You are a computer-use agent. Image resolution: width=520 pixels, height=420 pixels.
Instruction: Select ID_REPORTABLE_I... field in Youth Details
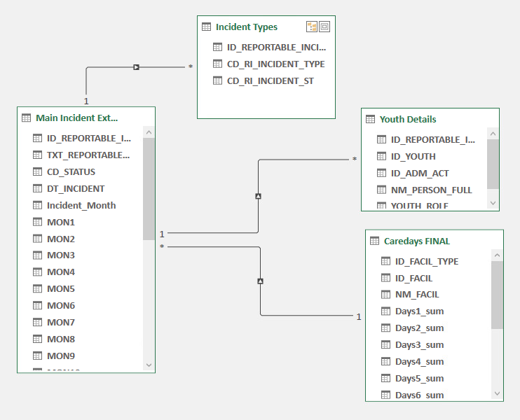[x=433, y=140]
